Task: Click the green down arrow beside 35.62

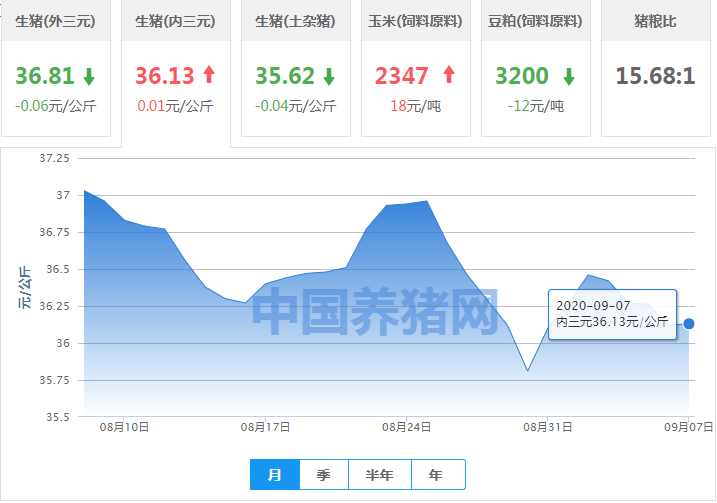Action: 329,76
